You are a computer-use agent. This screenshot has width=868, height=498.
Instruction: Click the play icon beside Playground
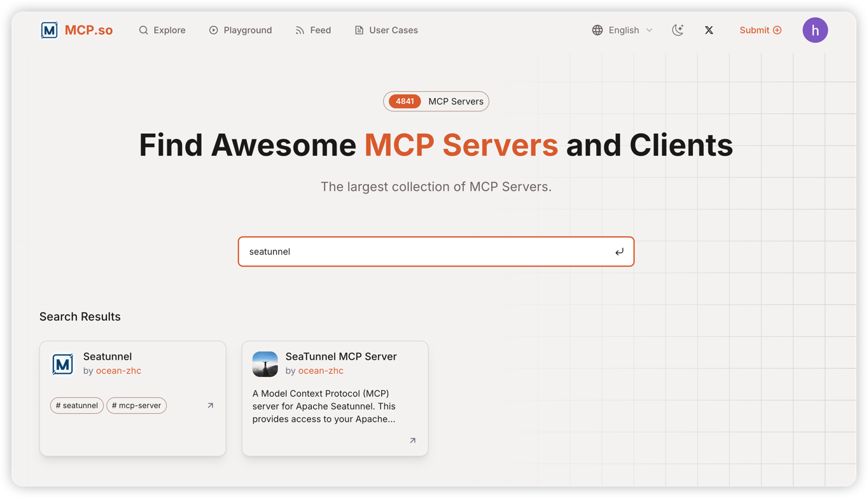point(214,30)
